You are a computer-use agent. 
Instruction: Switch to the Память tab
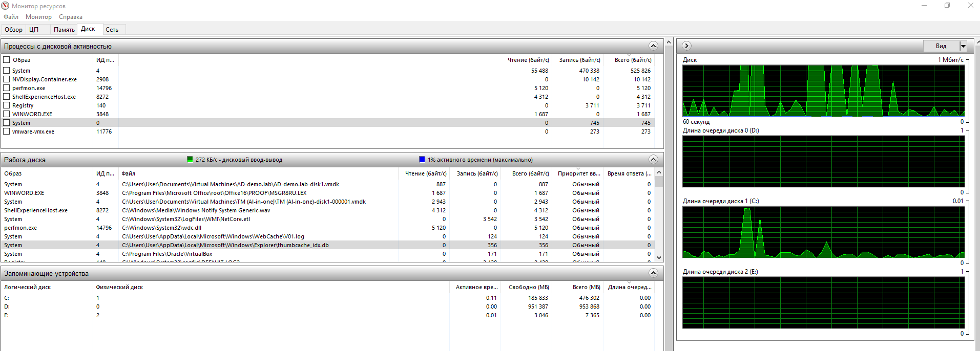64,30
